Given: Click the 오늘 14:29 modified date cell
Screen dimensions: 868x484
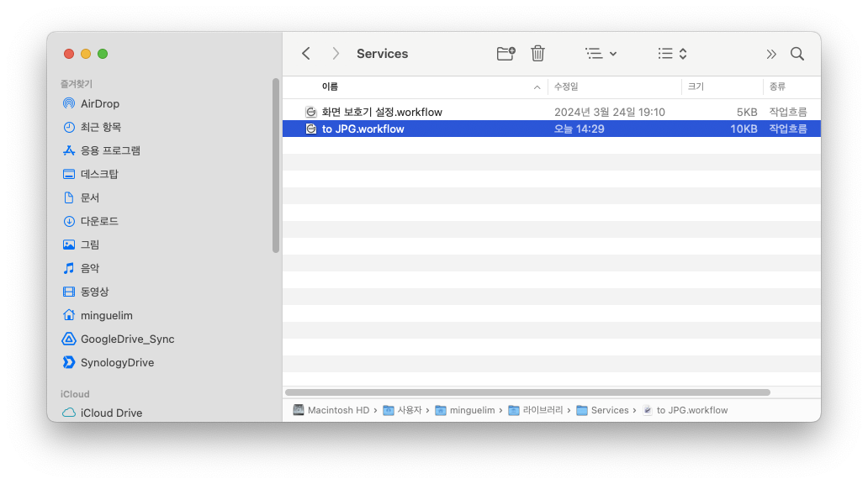Looking at the screenshot, I should click(579, 129).
